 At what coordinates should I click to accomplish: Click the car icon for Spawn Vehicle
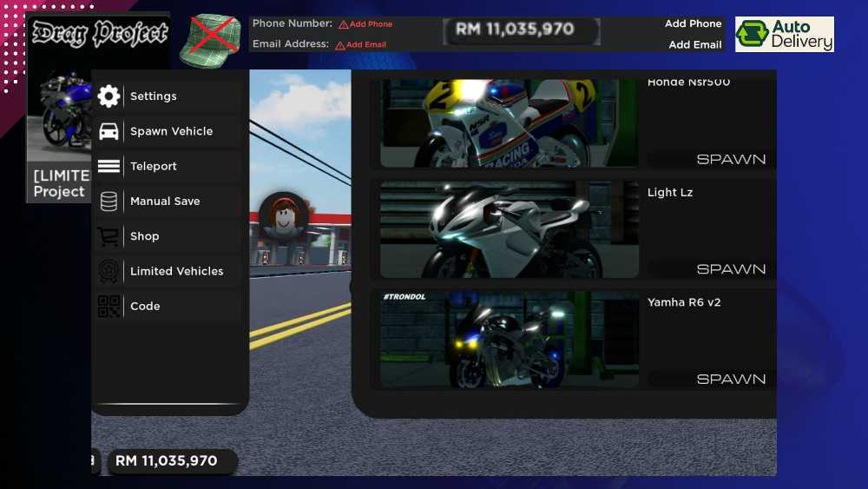tap(108, 131)
